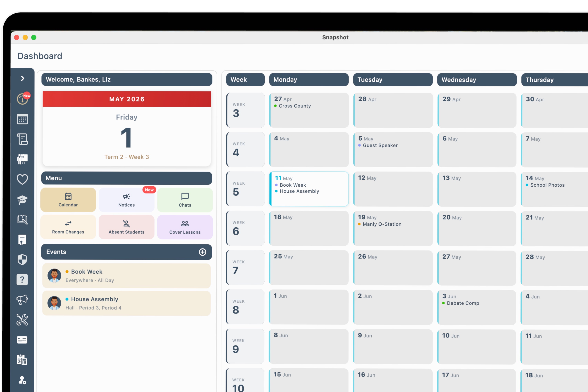Image resolution: width=588 pixels, height=392 pixels.
Task: Click the open book with pen sidebar icon
Action: (x=23, y=220)
